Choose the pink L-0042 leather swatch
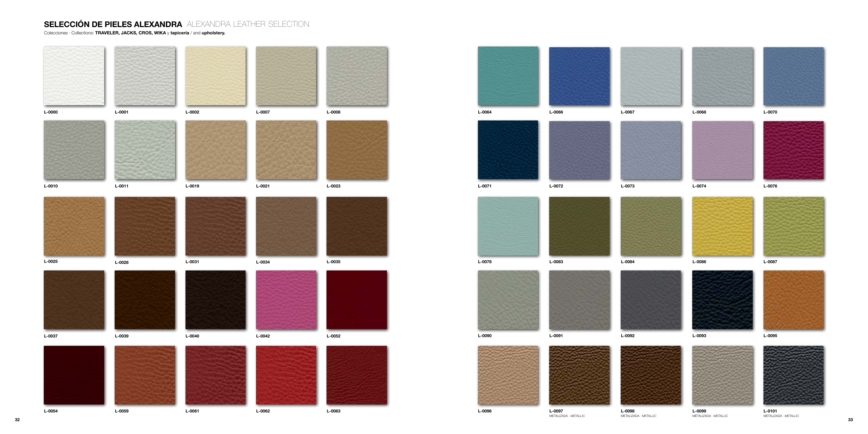This screenshot has height=434, width=868. pos(286,300)
